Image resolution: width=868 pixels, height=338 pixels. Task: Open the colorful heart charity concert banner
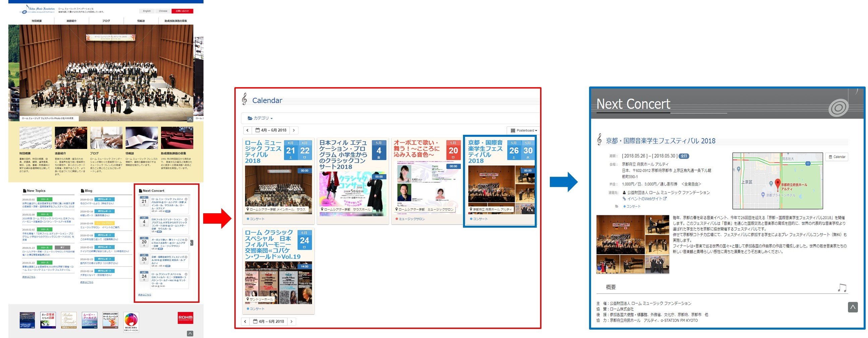[131, 322]
